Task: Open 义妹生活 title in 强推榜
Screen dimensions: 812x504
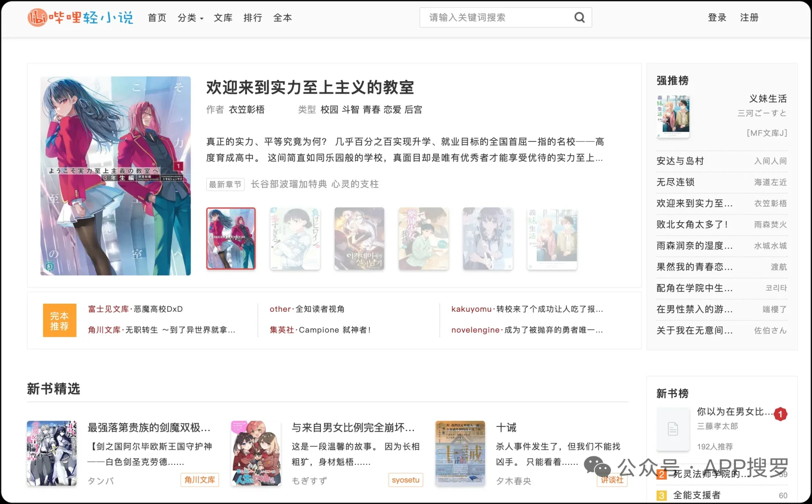Action: pyautogui.click(x=768, y=99)
